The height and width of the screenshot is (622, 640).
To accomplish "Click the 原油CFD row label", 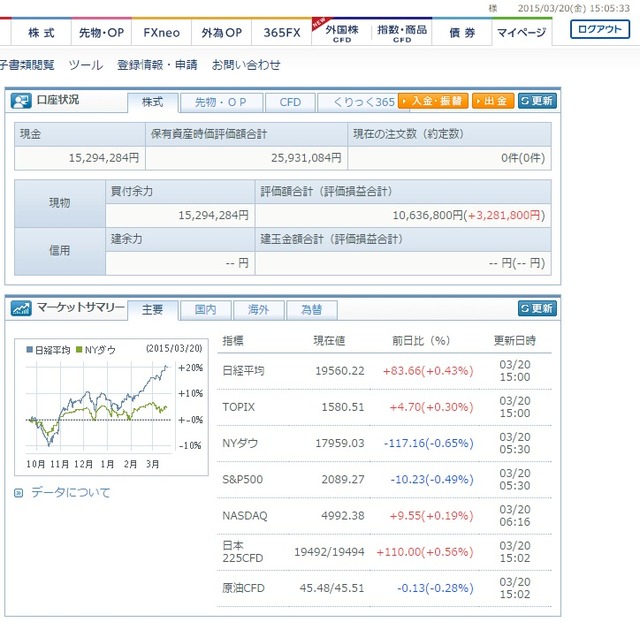I will coord(244,588).
